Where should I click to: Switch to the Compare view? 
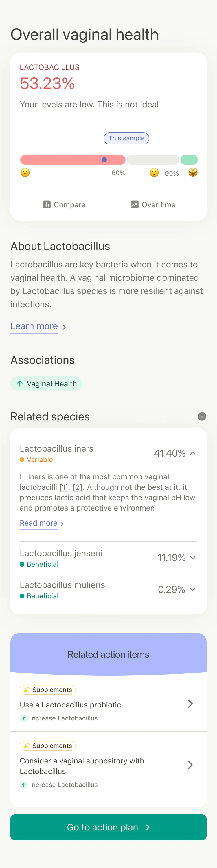point(64,204)
